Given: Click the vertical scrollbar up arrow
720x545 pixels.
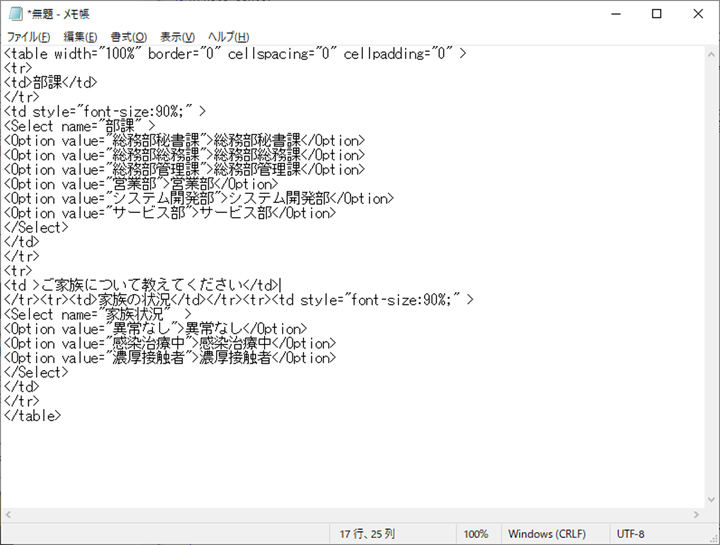Looking at the screenshot, I should pyautogui.click(x=712, y=53).
